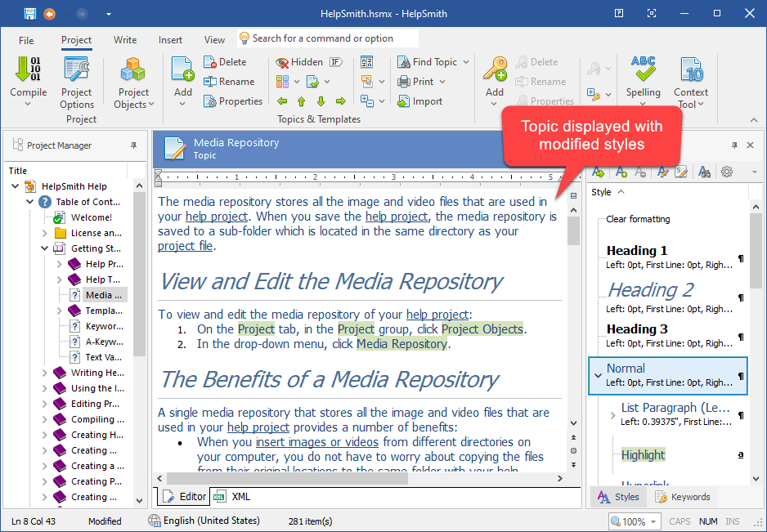Open the File tab
Viewport: 767px width, 532px height.
[x=26, y=40]
